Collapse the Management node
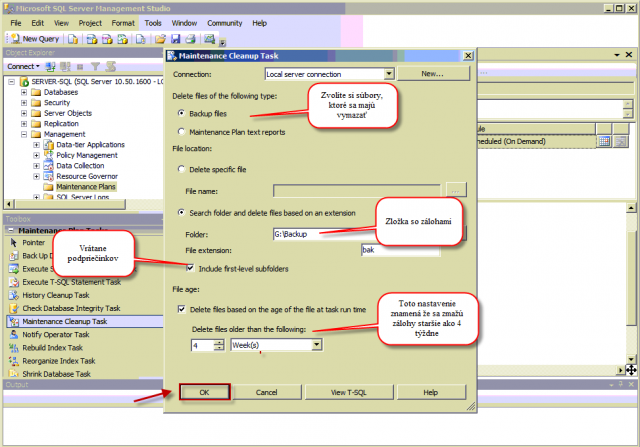Image resolution: width=640 pixels, height=447 pixels. coord(24,134)
